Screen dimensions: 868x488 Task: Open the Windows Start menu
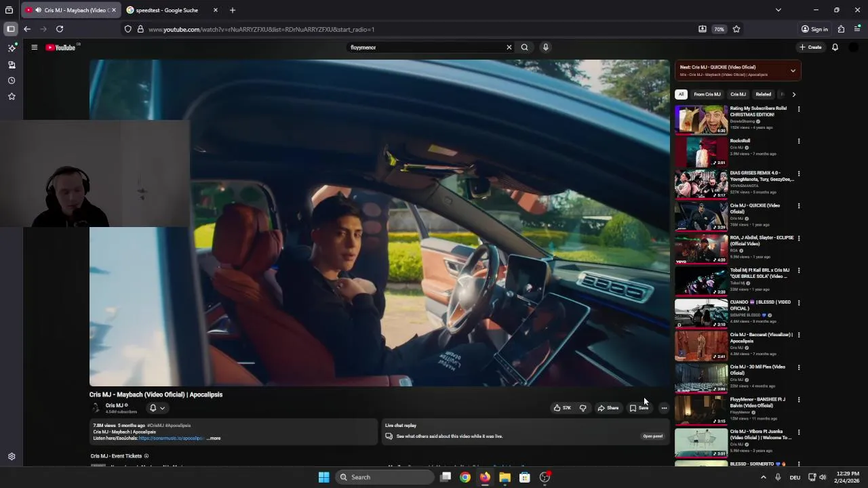[x=323, y=477]
